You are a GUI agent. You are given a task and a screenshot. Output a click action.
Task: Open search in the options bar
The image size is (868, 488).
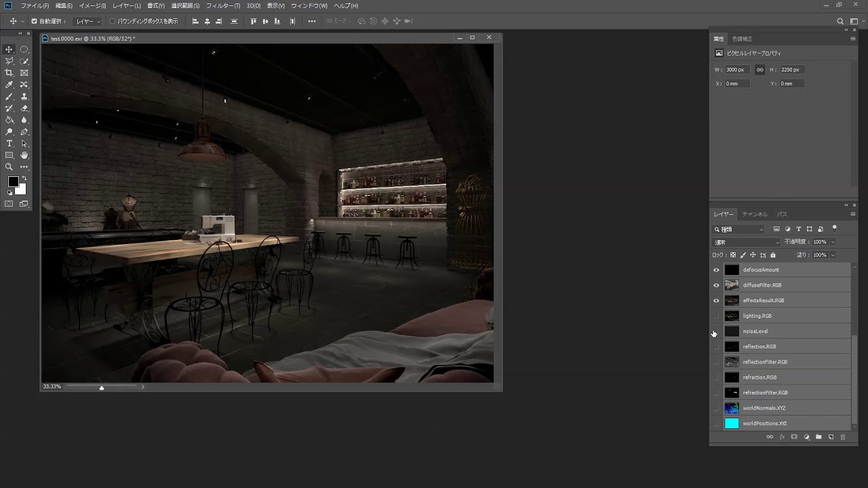pyautogui.click(x=840, y=21)
